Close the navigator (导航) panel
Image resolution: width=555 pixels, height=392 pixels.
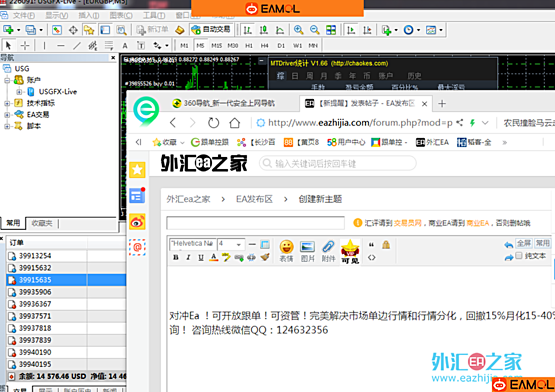click(x=113, y=57)
